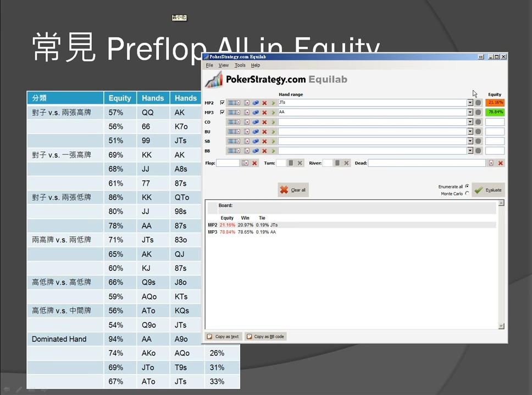
Task: Expand the SB hand range dropdown
Action: (470, 141)
